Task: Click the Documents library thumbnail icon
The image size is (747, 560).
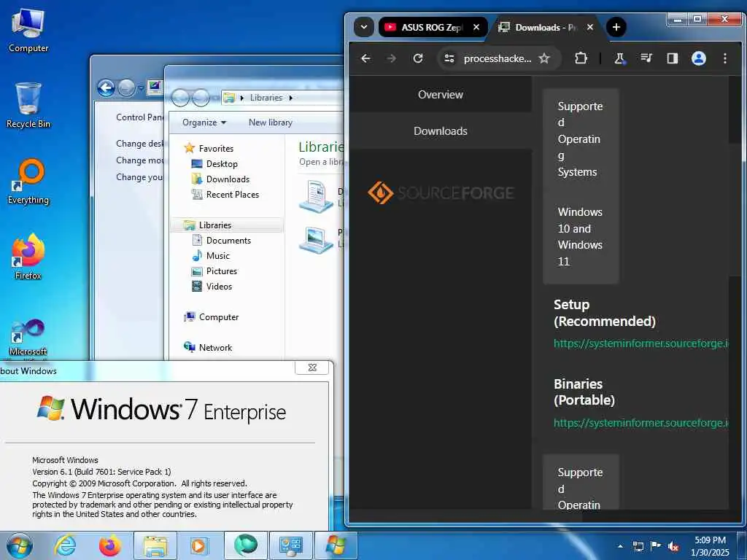Action: [x=316, y=195]
